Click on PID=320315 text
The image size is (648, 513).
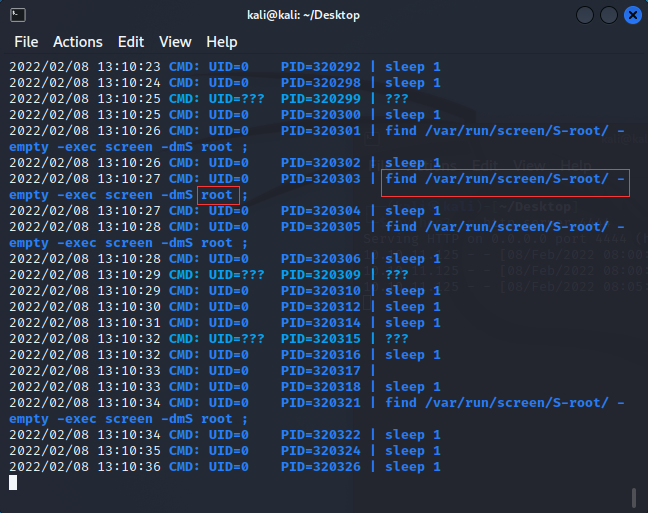click(x=320, y=339)
